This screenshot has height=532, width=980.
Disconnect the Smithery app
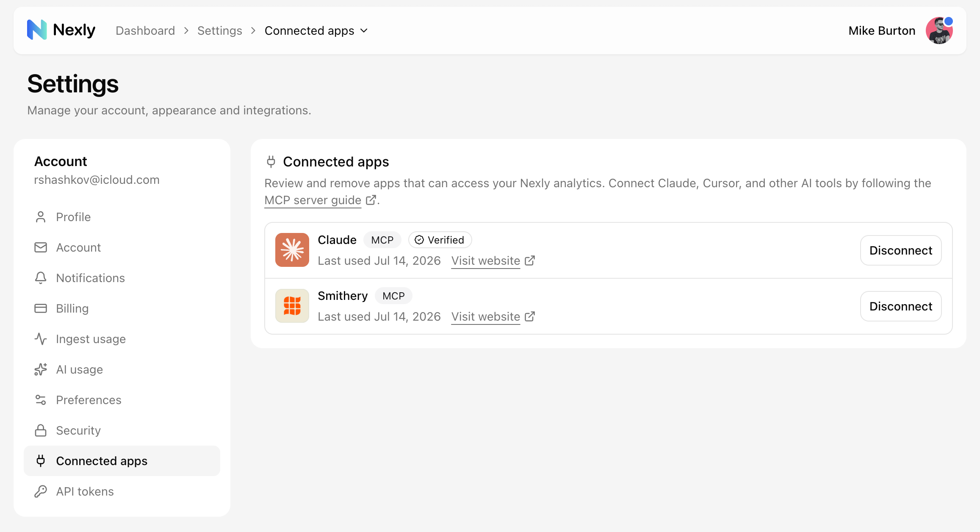(x=901, y=306)
